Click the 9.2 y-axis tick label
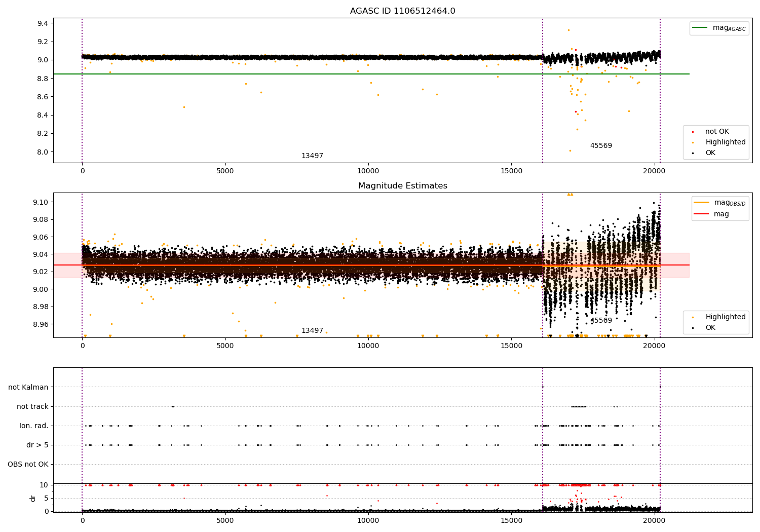 [x=43, y=42]
